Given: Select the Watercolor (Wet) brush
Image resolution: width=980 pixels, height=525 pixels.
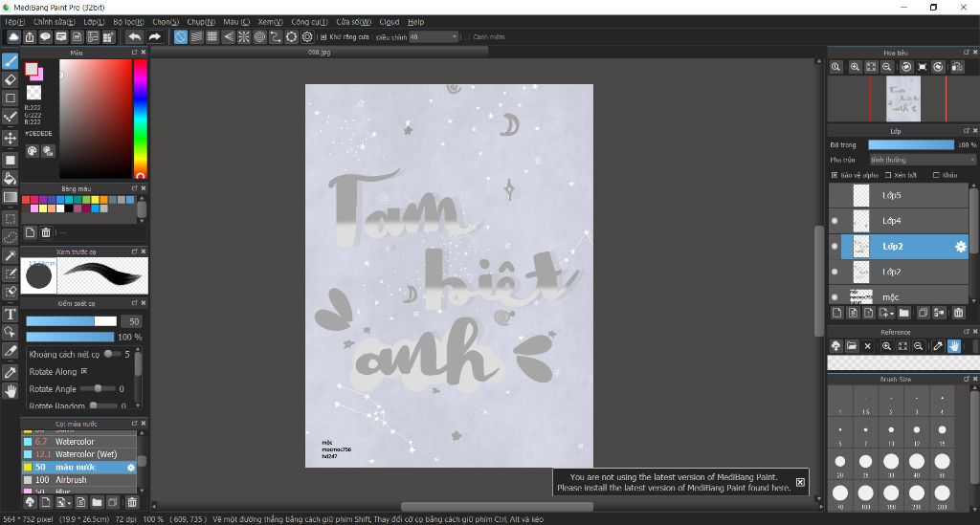Looking at the screenshot, I should (x=78, y=454).
